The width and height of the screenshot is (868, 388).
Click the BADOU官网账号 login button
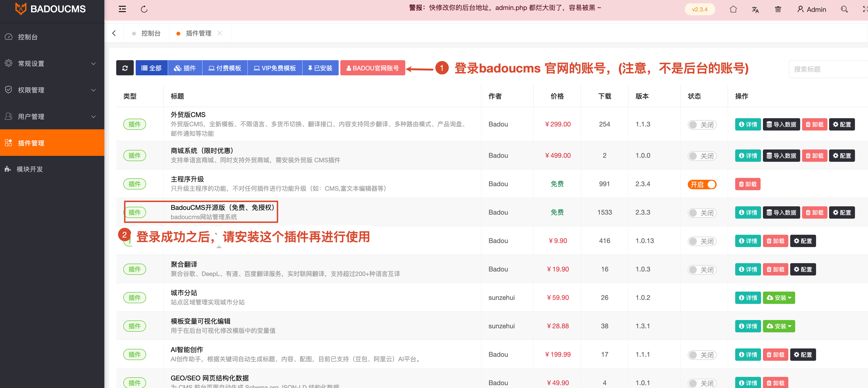[x=373, y=68]
